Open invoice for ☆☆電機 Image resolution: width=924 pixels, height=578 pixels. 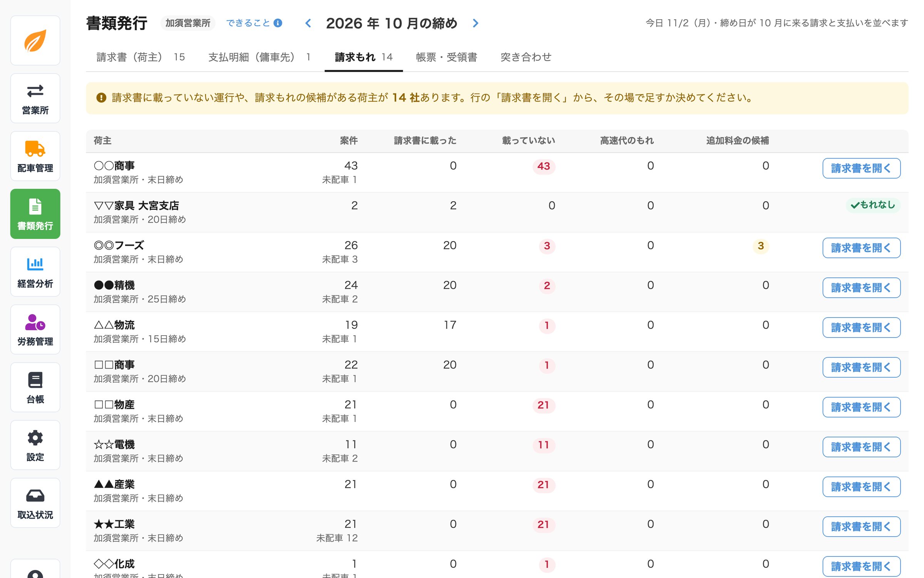click(861, 447)
